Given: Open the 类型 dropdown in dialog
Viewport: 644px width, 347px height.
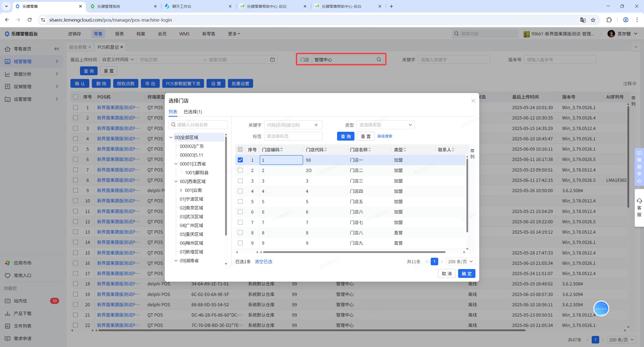Looking at the screenshot, I should (385, 125).
